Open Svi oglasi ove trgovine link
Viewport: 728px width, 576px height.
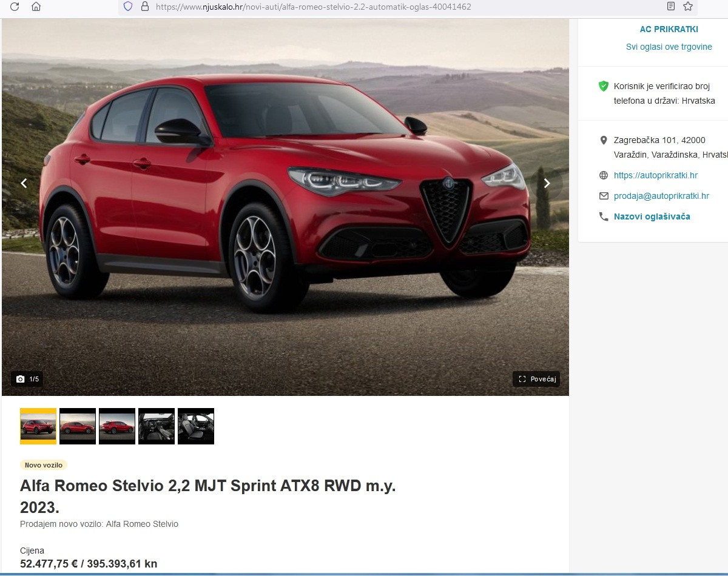(669, 47)
